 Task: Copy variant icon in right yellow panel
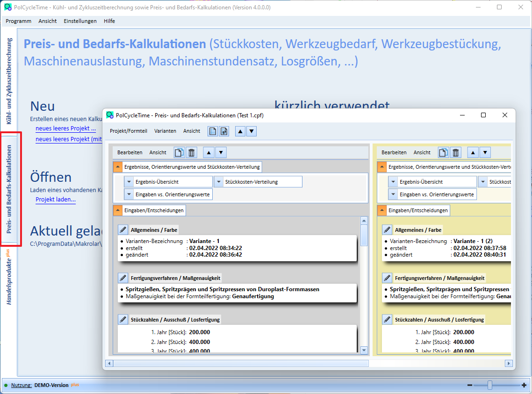click(x=443, y=152)
